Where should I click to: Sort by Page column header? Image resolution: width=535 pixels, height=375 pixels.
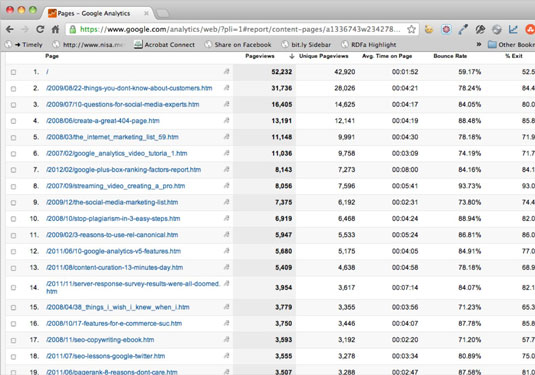[52, 56]
